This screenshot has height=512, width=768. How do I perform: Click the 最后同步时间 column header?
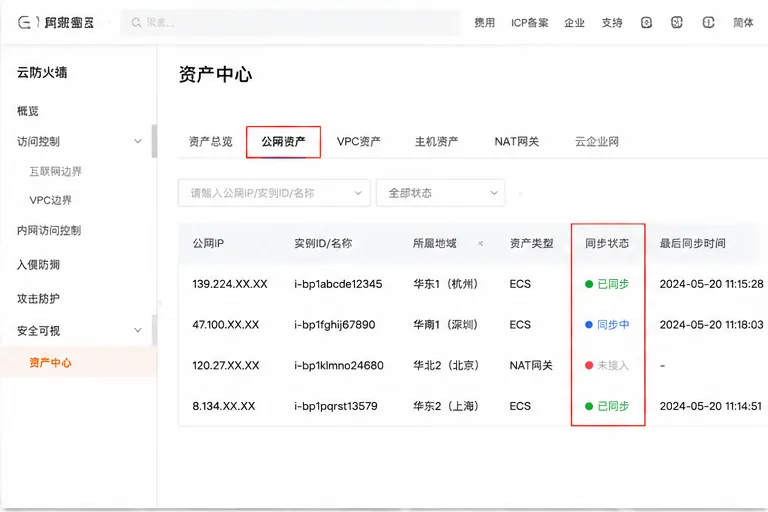(x=693, y=244)
